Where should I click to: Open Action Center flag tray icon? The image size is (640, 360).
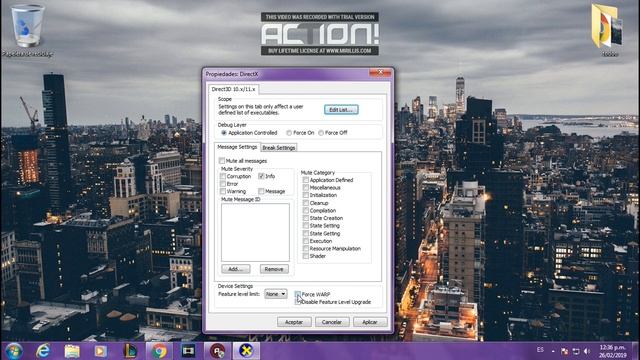[x=564, y=351]
